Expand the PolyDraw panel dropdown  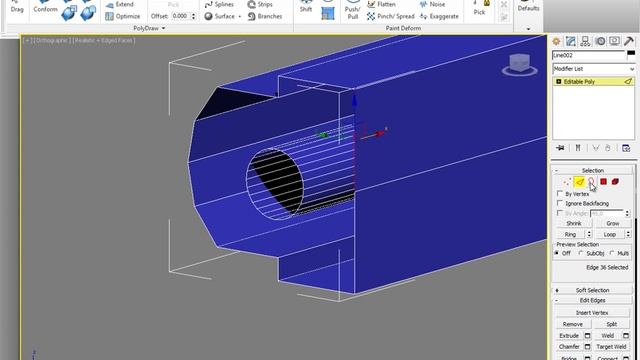click(164, 28)
